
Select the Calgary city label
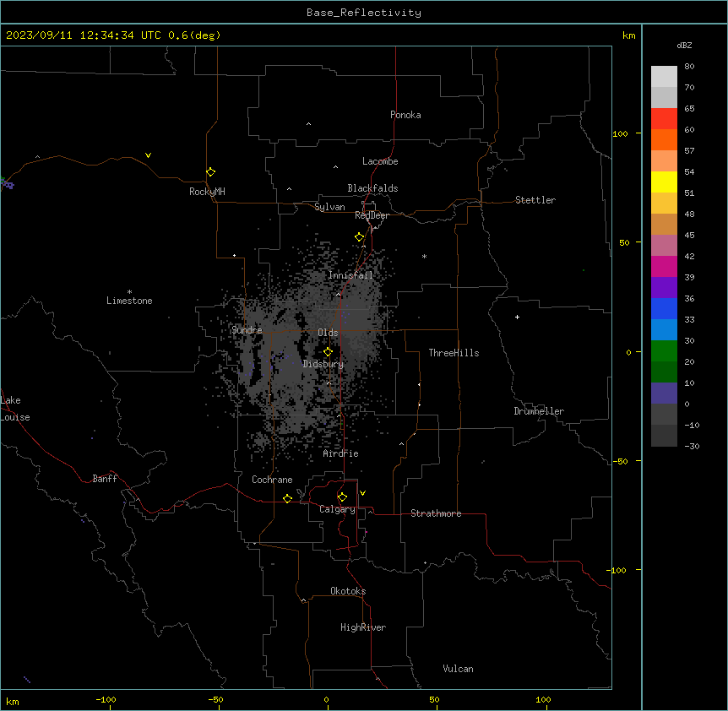point(337,509)
